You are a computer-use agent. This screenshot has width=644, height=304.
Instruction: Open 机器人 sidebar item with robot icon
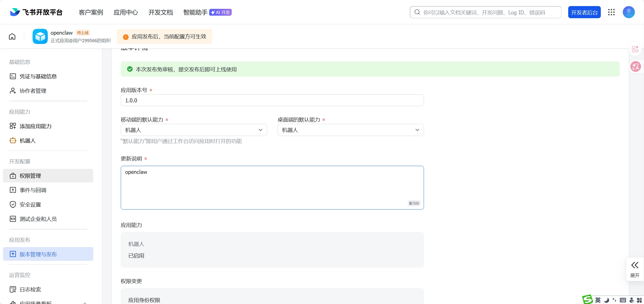coord(27,141)
